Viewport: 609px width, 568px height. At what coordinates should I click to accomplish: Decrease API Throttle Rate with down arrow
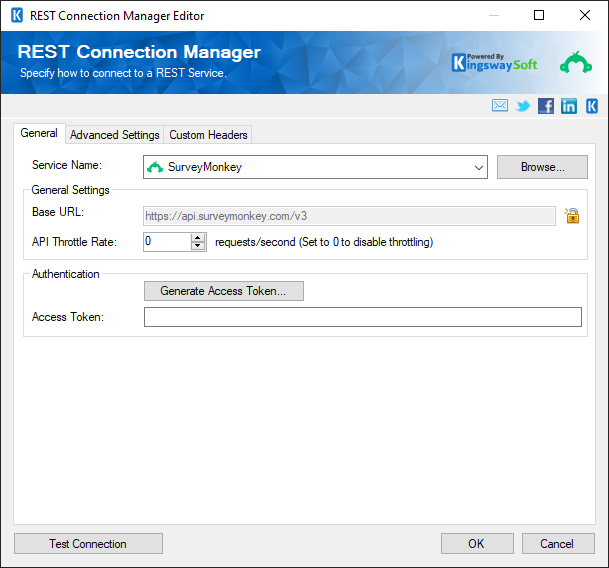pyautogui.click(x=198, y=246)
